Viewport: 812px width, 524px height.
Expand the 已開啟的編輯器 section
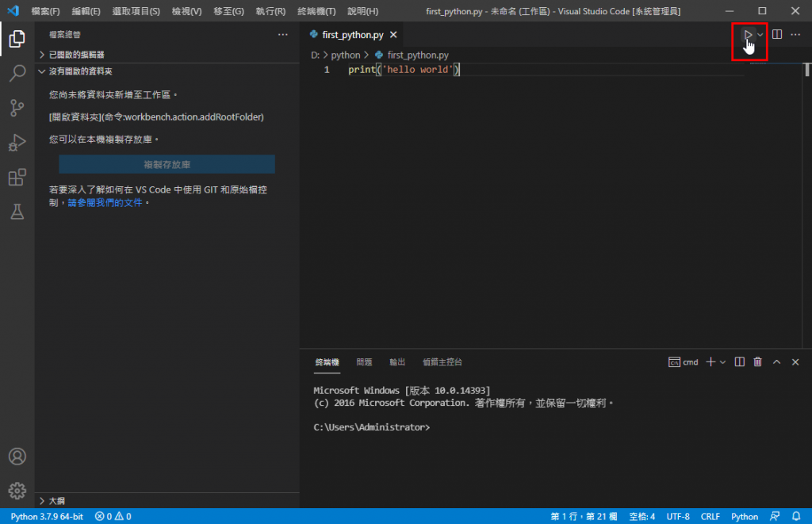(x=167, y=55)
